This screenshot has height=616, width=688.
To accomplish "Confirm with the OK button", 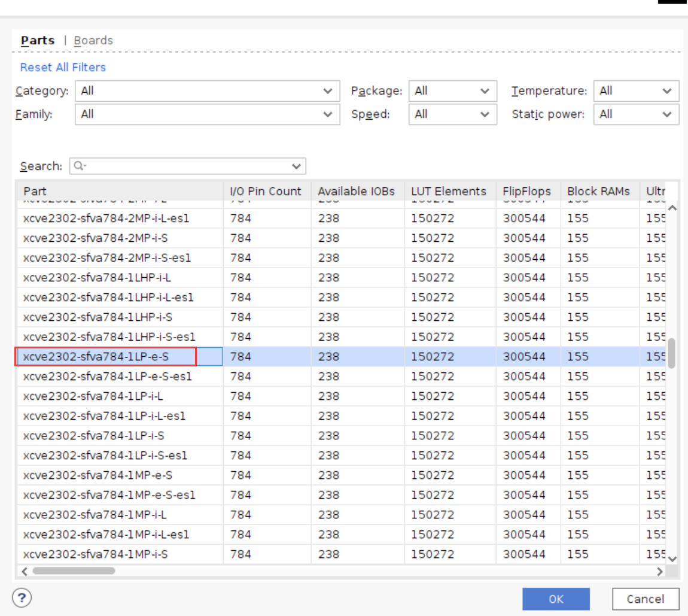I will [x=556, y=599].
